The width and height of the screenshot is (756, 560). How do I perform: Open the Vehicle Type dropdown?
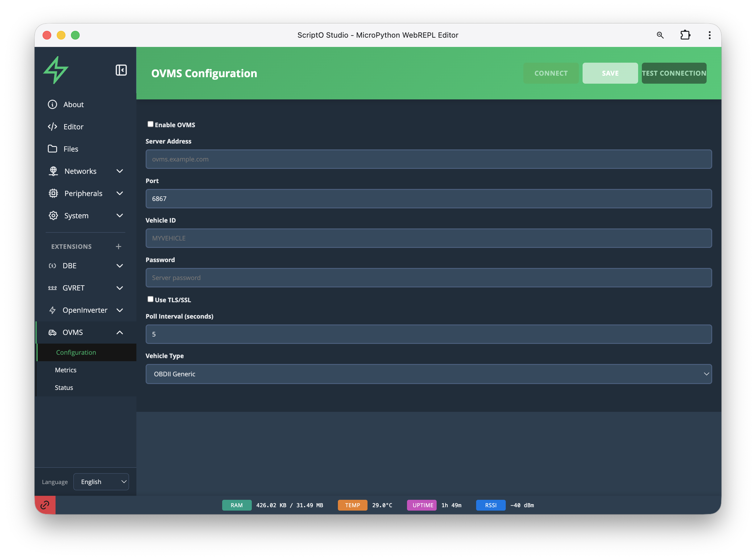(x=428, y=374)
